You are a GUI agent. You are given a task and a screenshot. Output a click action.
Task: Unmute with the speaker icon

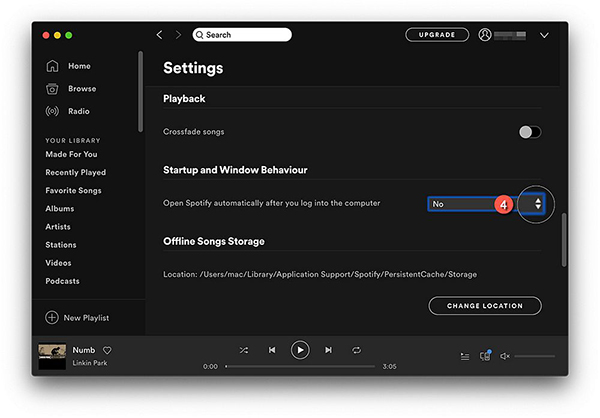(x=505, y=356)
